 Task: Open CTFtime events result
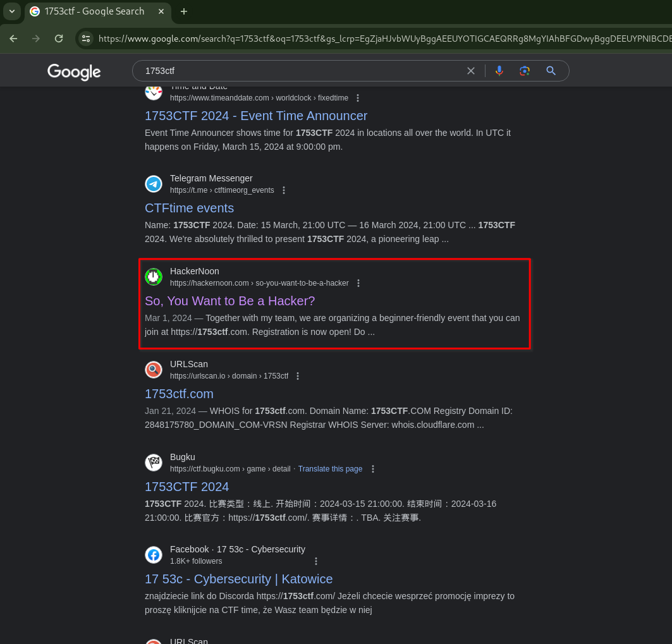pyautogui.click(x=189, y=208)
